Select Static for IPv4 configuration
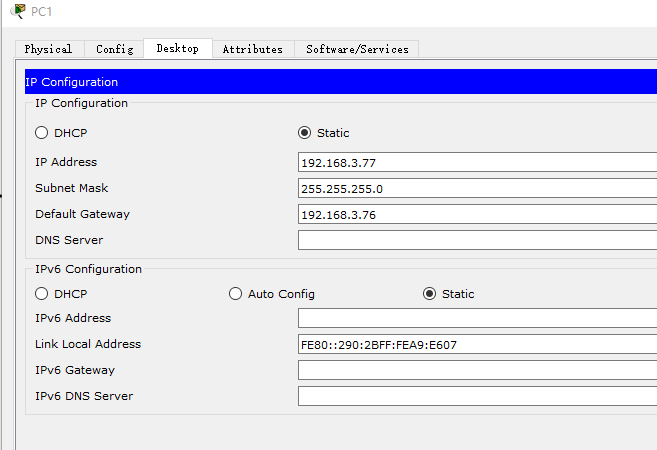The height and width of the screenshot is (450, 657). (305, 133)
